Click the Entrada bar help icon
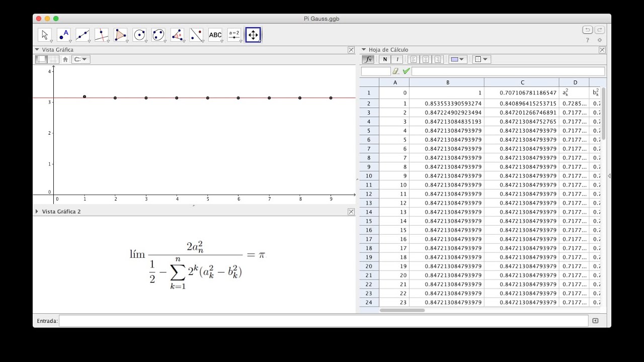This screenshot has width=644, height=362. 595,321
